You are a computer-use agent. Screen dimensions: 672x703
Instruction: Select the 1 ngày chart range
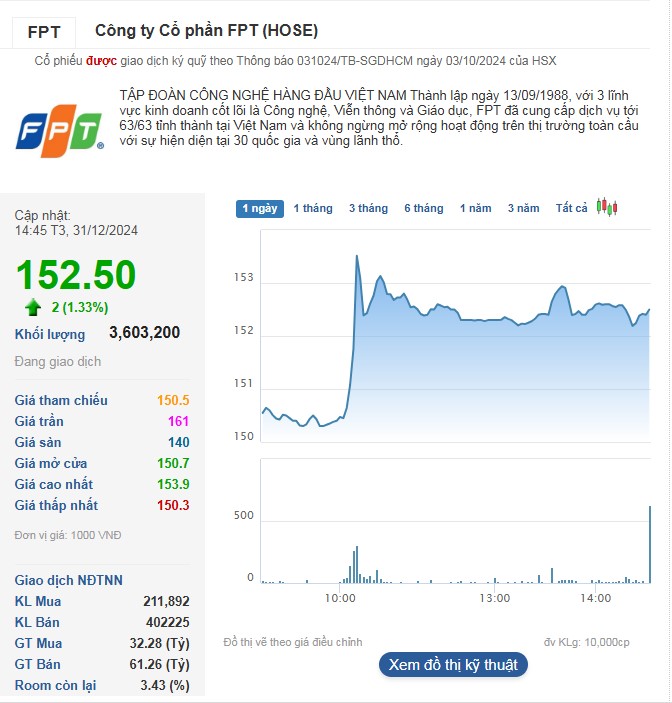click(259, 208)
